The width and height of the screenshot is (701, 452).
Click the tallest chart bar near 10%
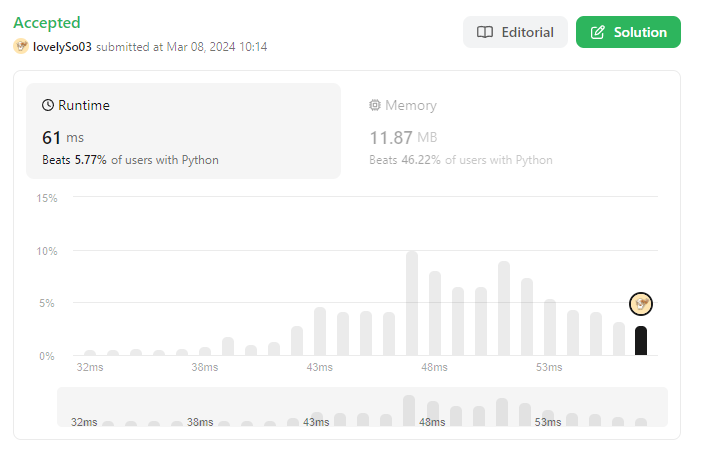point(412,303)
